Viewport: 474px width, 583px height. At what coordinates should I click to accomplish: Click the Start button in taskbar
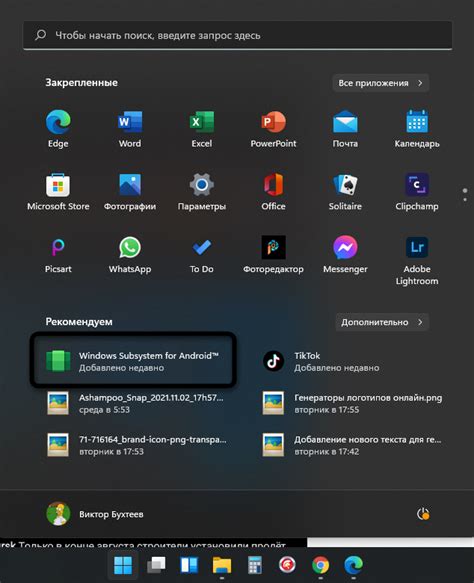tap(123, 565)
